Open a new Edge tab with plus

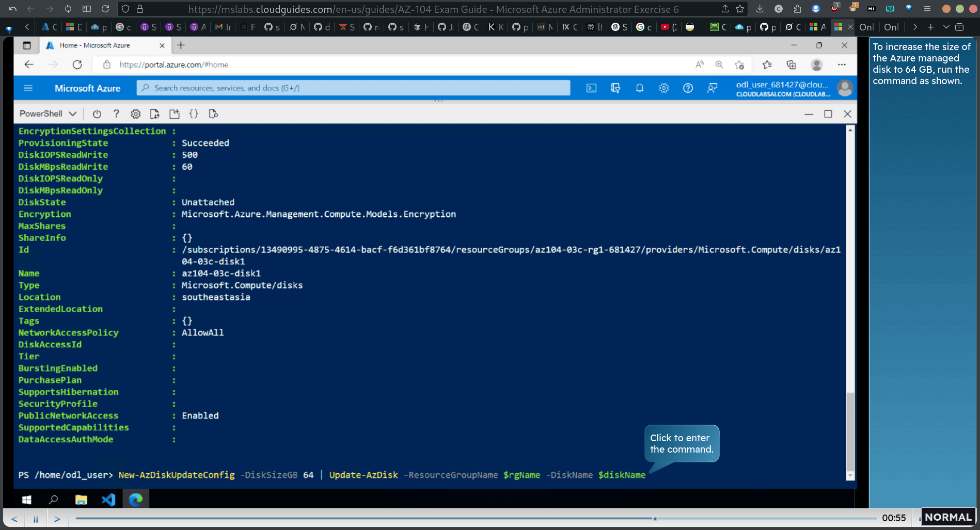(181, 45)
